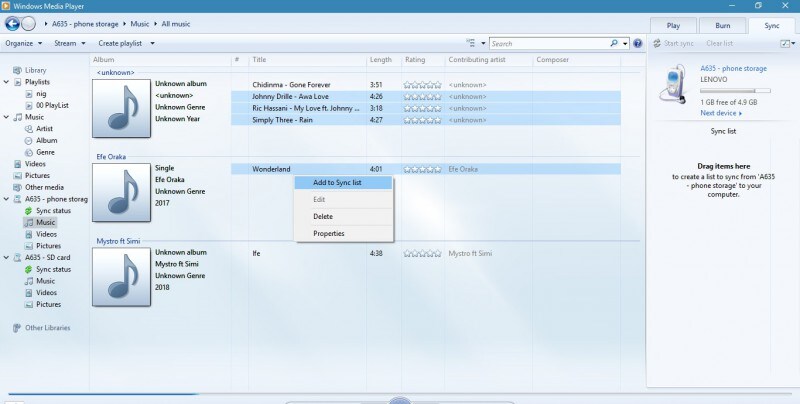
Task: Rate Chidinma - Gone Forever with stars
Action: pyautogui.click(x=422, y=85)
